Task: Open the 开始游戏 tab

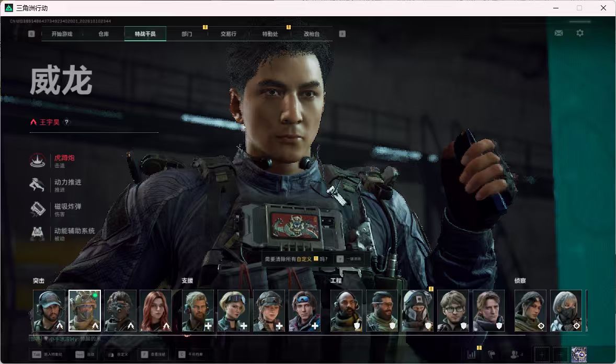Action: click(62, 34)
